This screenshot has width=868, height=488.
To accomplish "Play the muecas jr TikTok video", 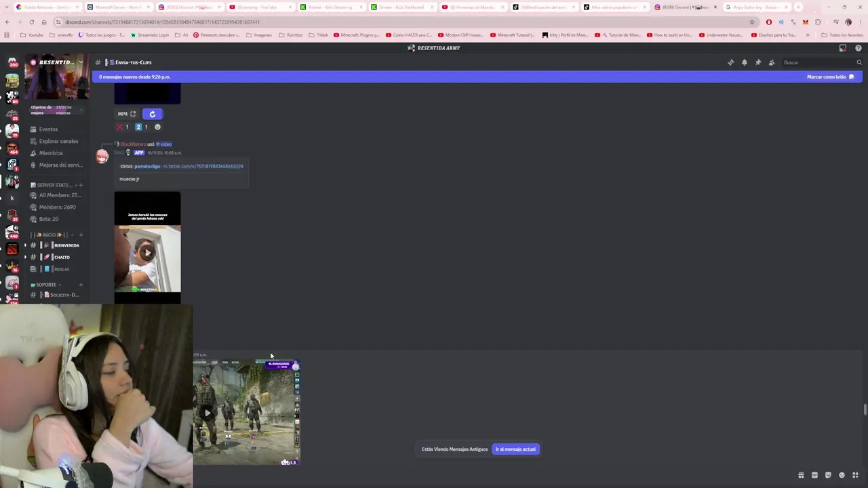I will tap(147, 253).
